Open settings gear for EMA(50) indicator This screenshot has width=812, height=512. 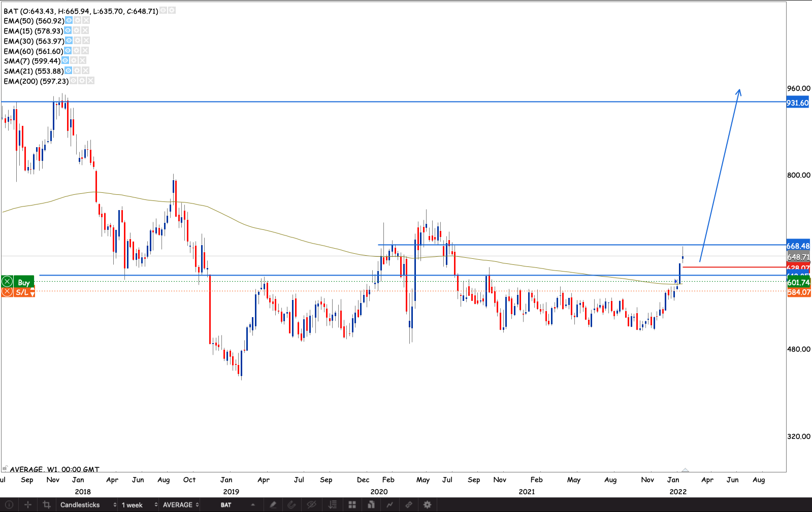coord(77,20)
